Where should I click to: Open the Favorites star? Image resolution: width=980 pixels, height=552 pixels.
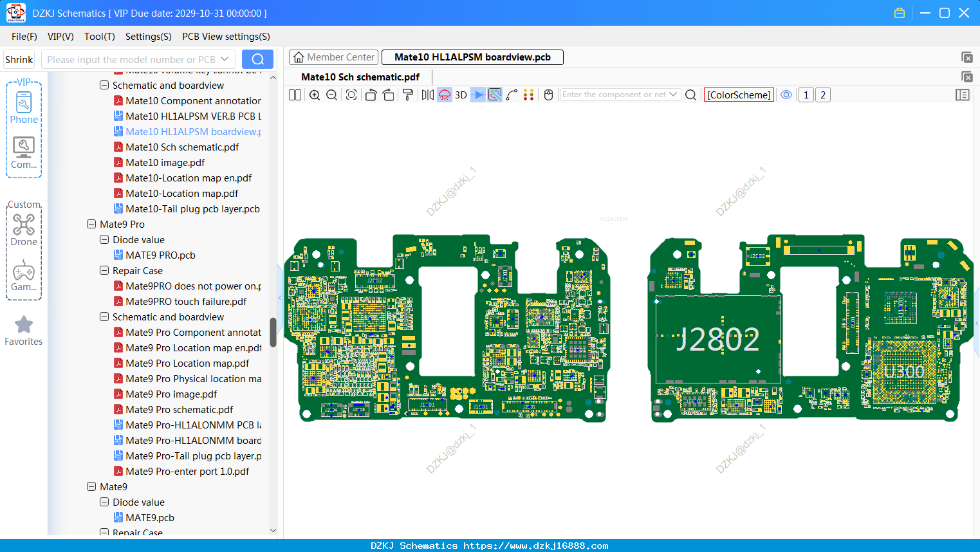24,331
